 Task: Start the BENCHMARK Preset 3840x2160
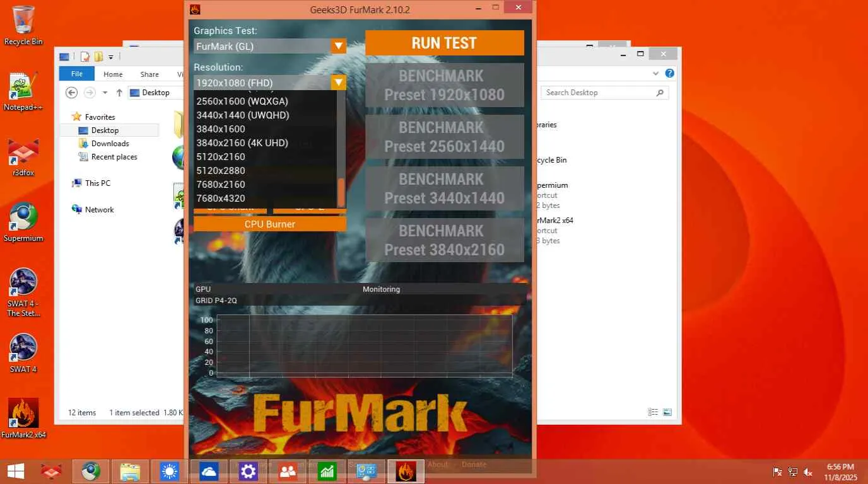coord(445,240)
